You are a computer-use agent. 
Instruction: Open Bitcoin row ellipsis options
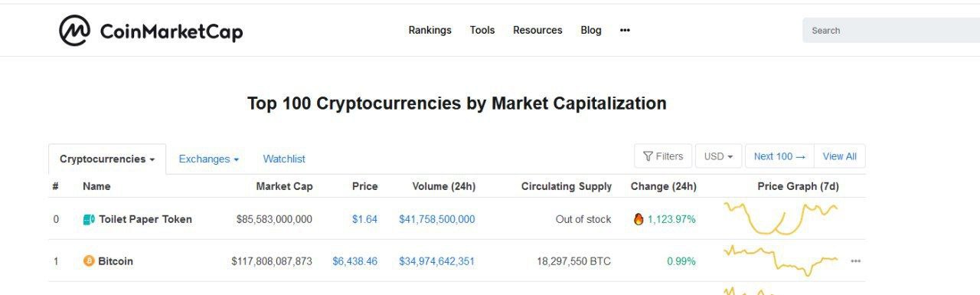coord(855,261)
